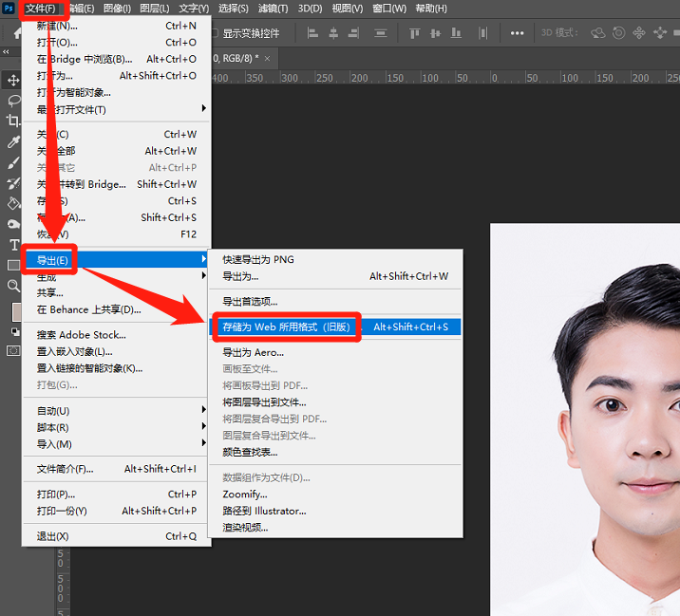Image resolution: width=680 pixels, height=616 pixels.
Task: Expand the 自动(U) submenu
Action: coord(117,411)
